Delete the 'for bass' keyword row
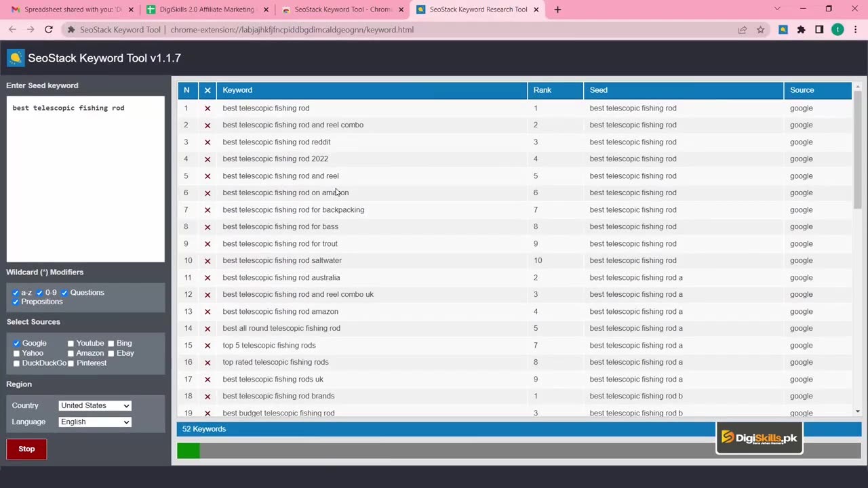The width and height of the screenshot is (868, 488). click(208, 227)
